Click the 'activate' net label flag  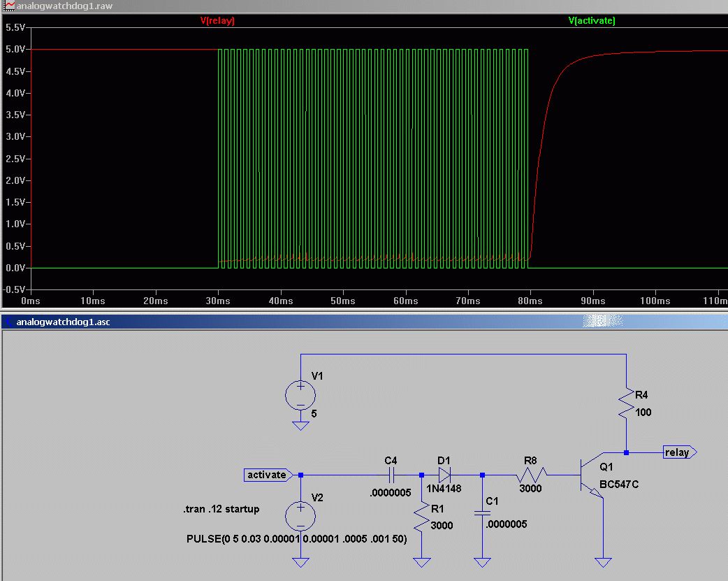click(x=267, y=475)
